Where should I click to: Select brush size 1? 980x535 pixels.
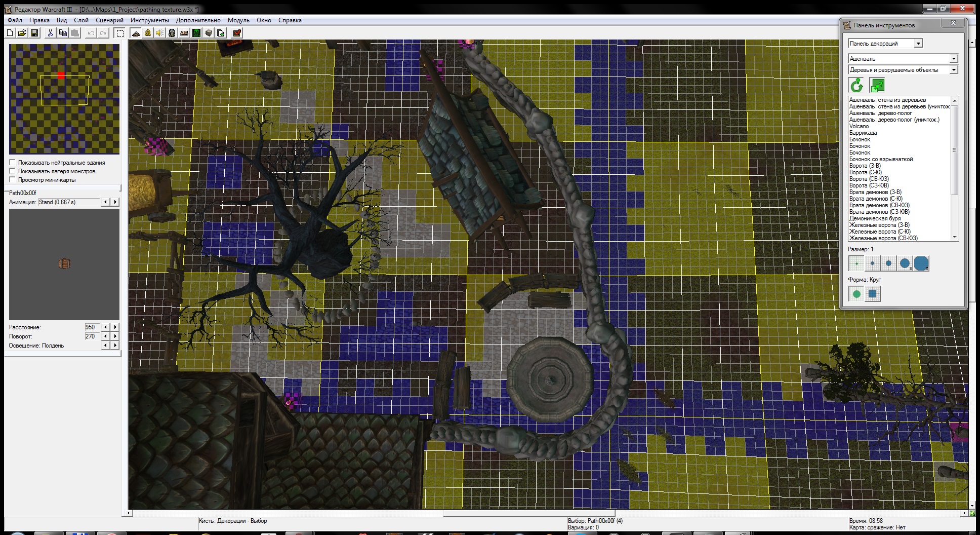[856, 263]
